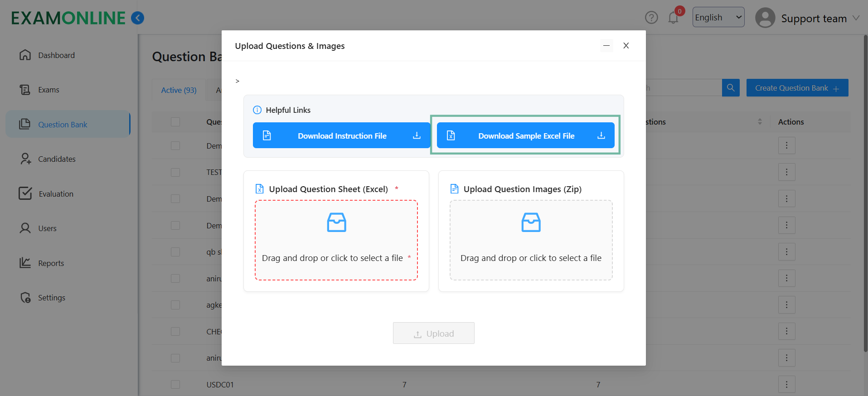868x396 pixels.
Task: Tick the checkbox for USDC01 row
Action: 175,385
